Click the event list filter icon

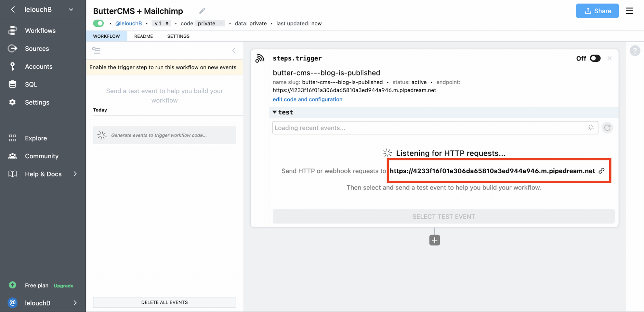pyautogui.click(x=96, y=50)
